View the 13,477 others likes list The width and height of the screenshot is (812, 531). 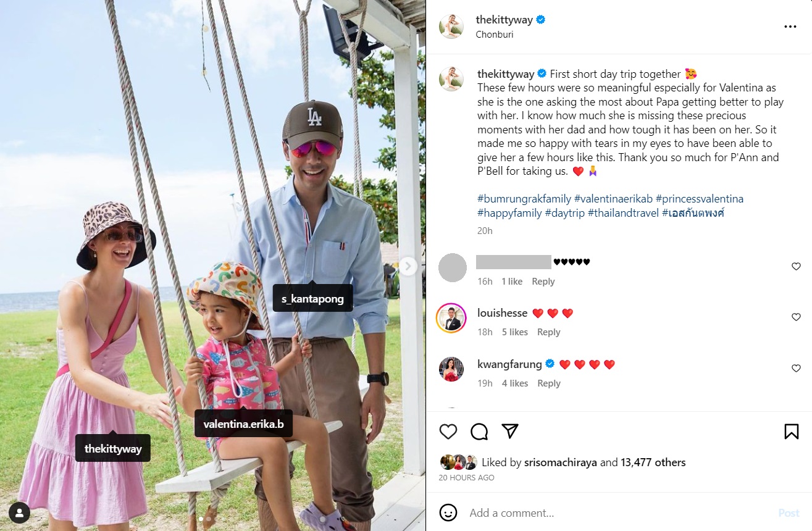[653, 462]
